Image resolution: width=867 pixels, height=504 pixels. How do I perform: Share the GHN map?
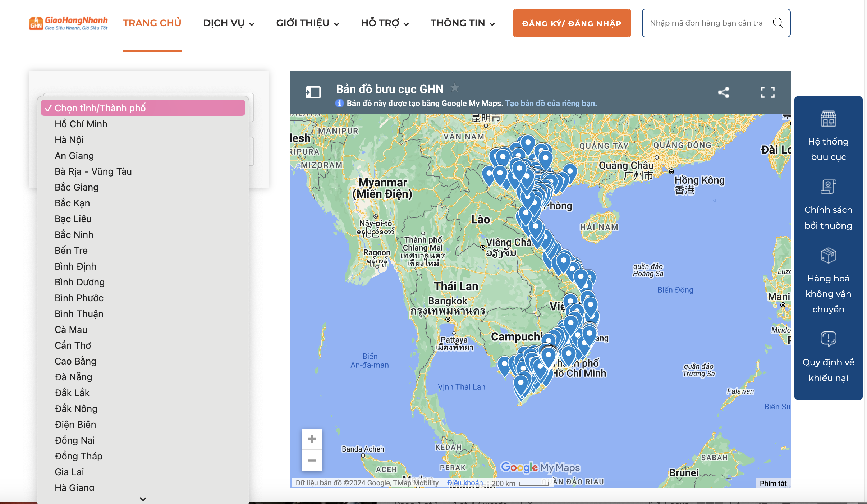pos(724,92)
